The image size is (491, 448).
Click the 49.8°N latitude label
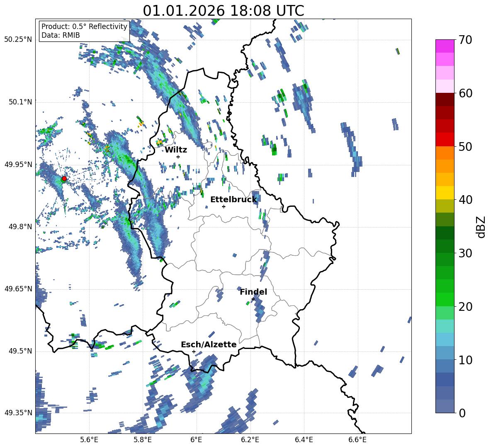[x=20, y=227]
